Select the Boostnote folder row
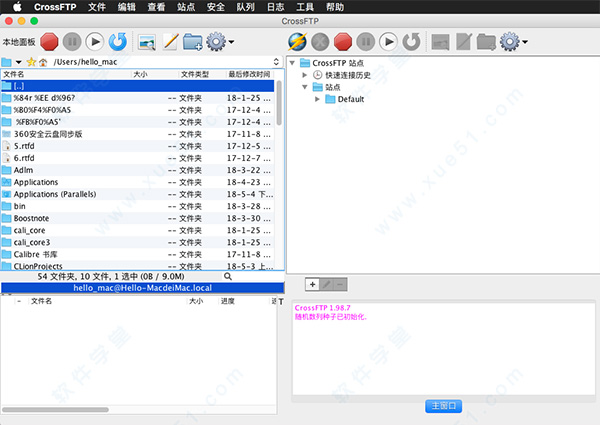 coord(138,218)
